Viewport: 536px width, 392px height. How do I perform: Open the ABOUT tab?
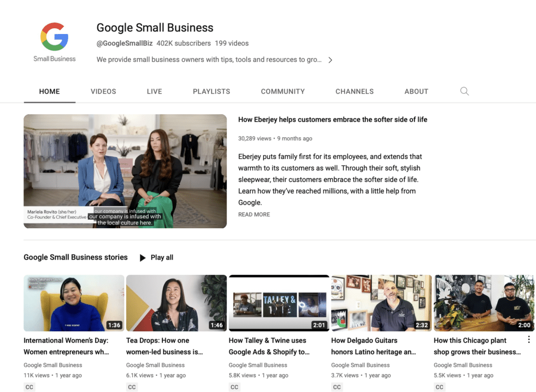click(x=416, y=92)
